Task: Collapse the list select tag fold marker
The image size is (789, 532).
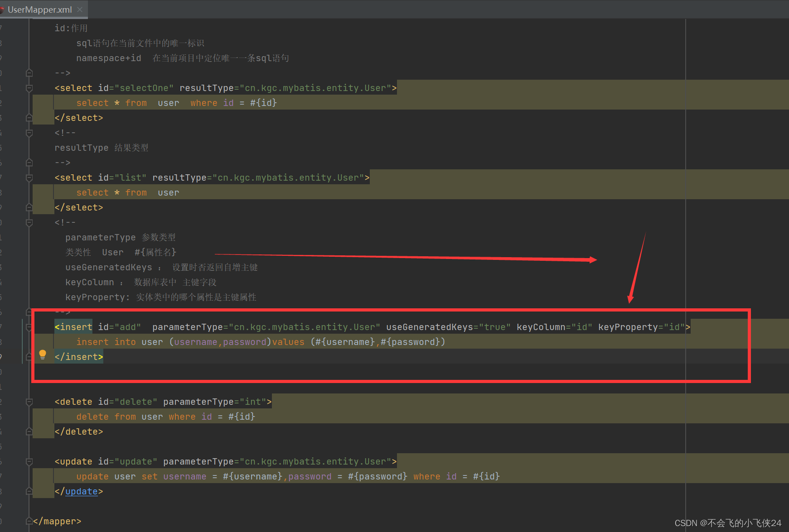Action: [29, 177]
